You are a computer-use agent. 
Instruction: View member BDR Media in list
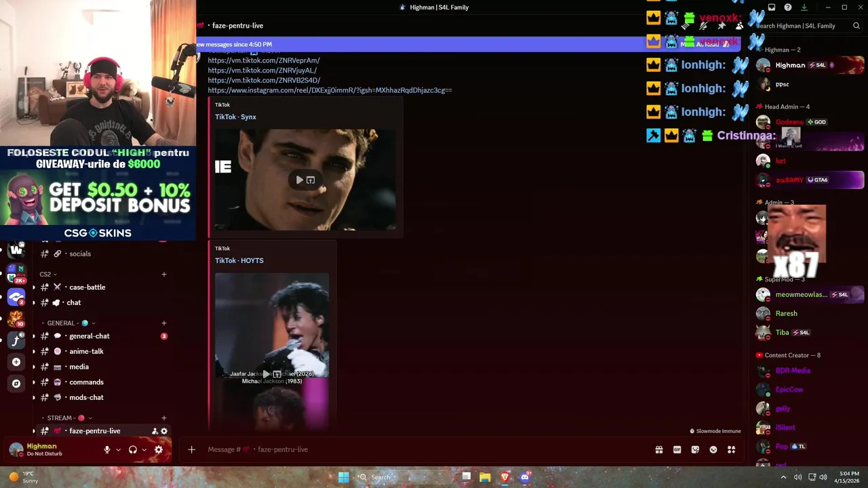pos(810,371)
